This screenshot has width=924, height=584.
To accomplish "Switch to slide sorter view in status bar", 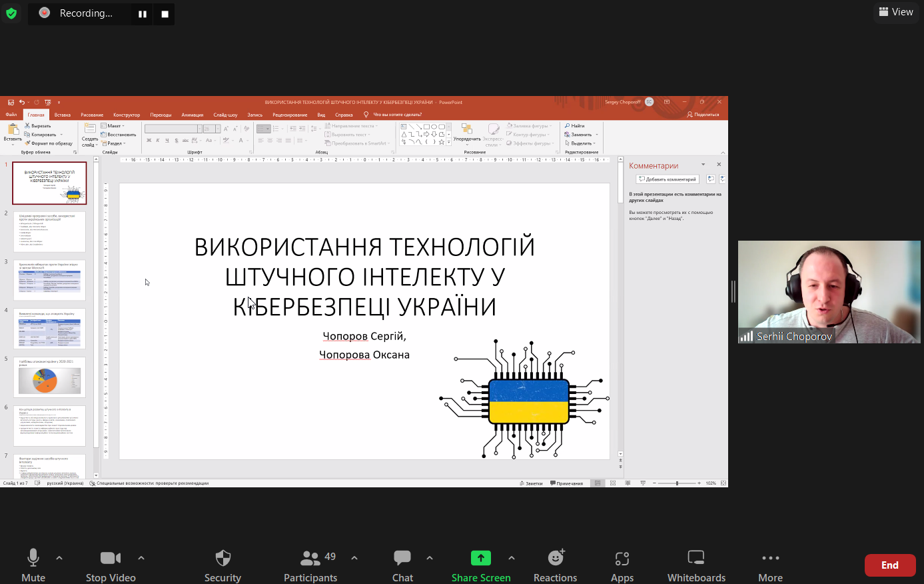I will tap(613, 483).
